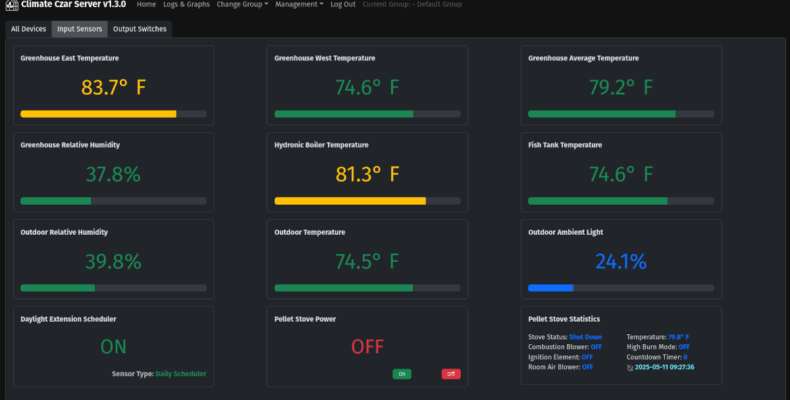The width and height of the screenshot is (790, 400).
Task: Turn the Pellet Stove Power on with the green button
Action: click(x=402, y=374)
